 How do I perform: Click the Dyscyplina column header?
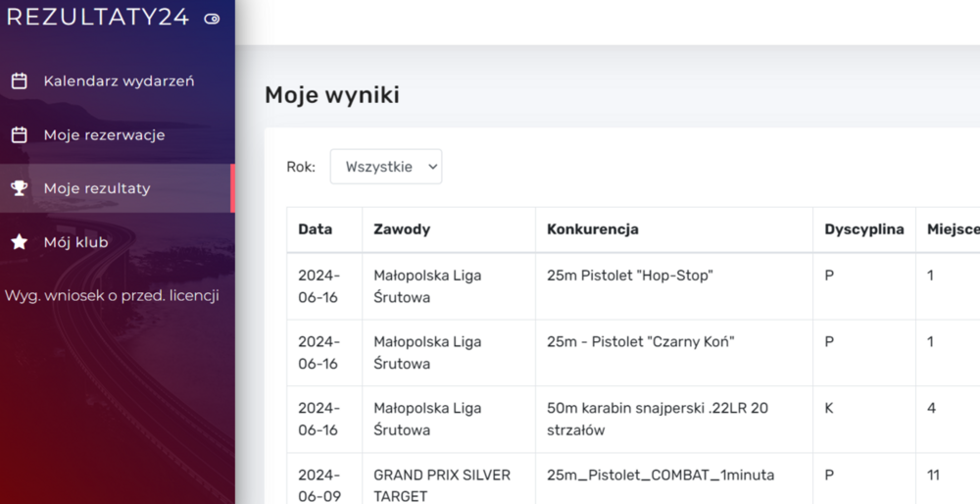pos(863,229)
